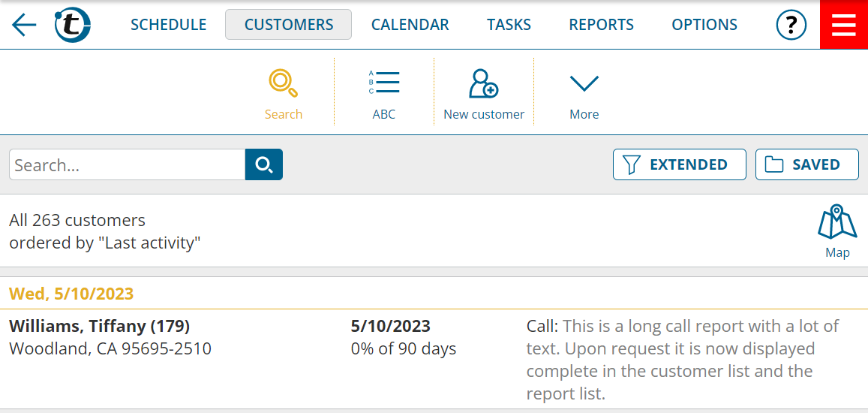Go to the SCHEDULE tab
868x413 pixels.
tap(168, 25)
